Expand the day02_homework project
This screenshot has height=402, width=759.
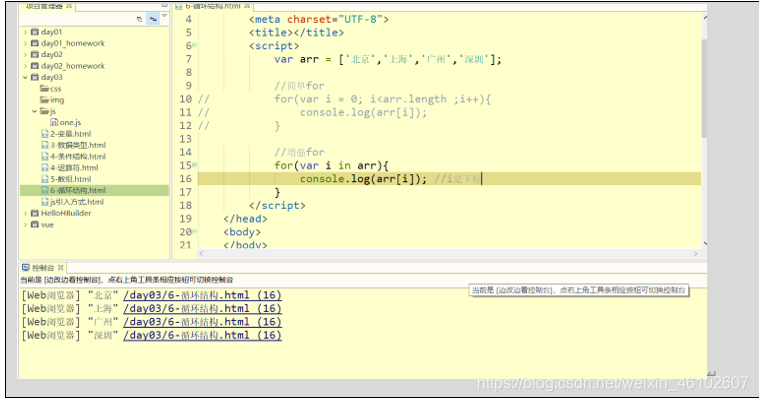click(x=25, y=66)
